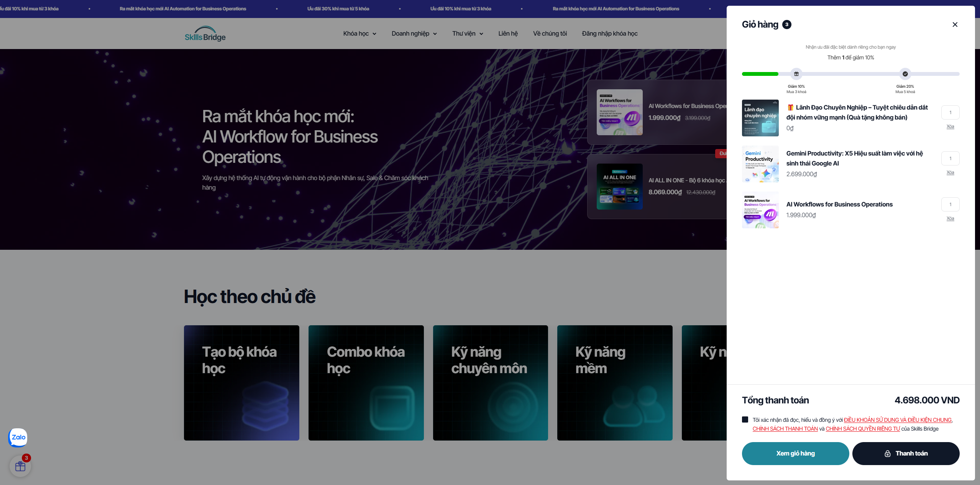The height and width of the screenshot is (485, 980).
Task: Click the Zalo chat icon
Action: tap(18, 437)
